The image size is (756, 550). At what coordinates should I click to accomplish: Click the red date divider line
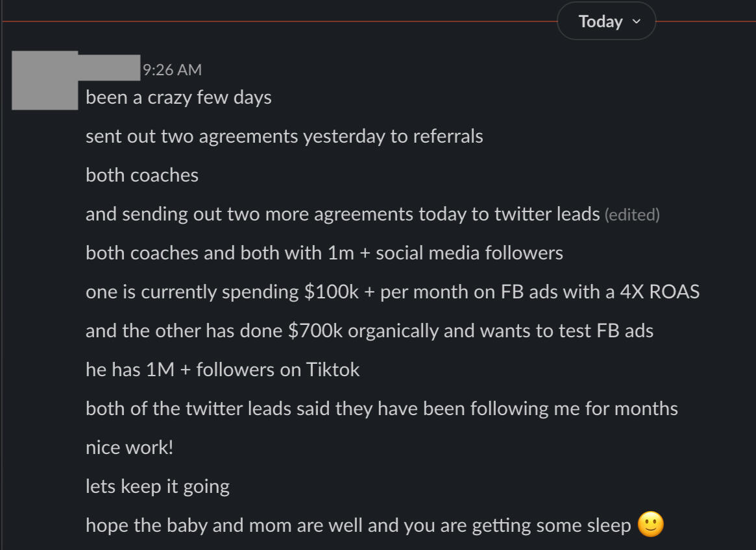279,22
